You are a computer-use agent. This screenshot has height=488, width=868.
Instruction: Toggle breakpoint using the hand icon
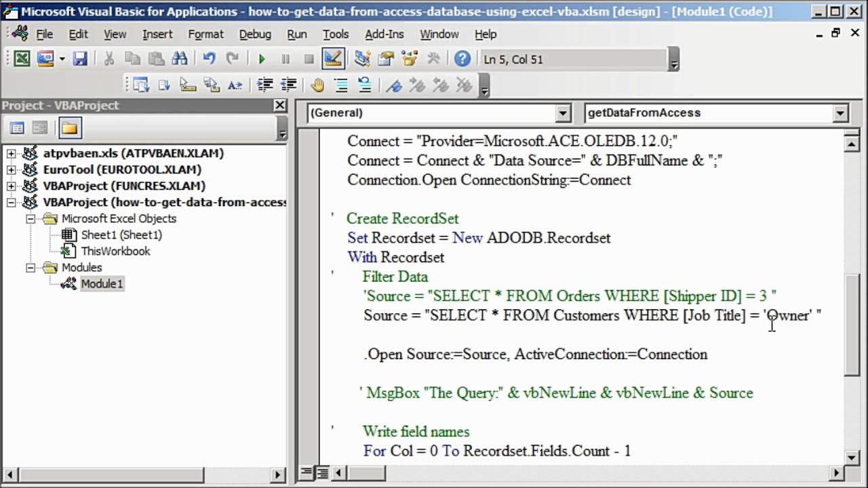pos(317,85)
